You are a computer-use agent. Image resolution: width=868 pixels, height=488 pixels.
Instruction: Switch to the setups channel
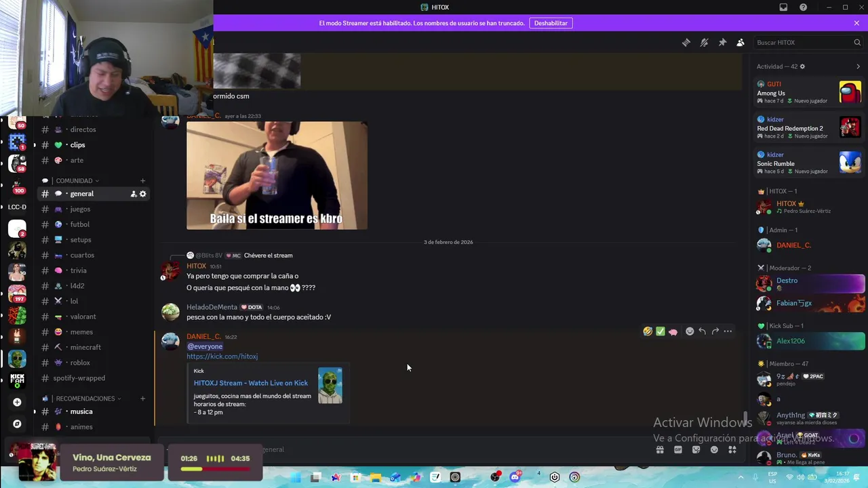tap(94, 240)
